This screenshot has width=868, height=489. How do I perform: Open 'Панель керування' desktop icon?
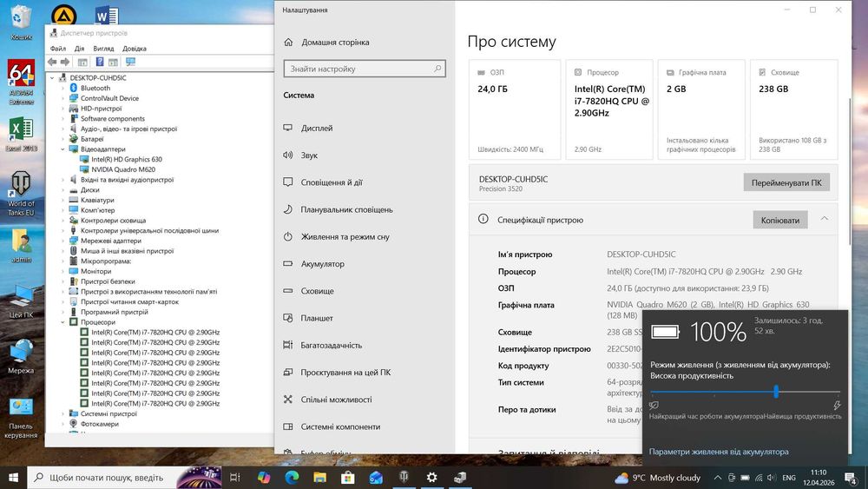(x=21, y=418)
